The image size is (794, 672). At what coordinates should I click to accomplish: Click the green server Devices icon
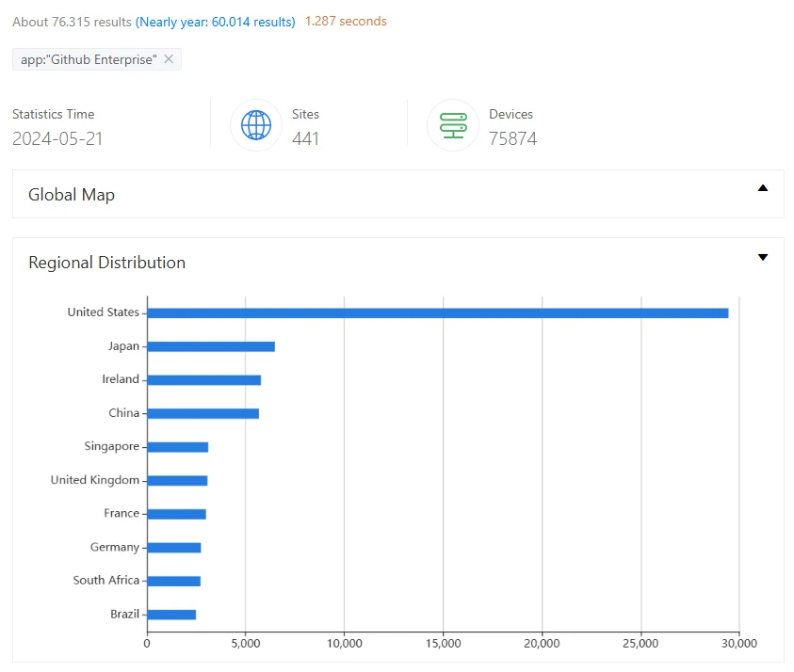[453, 125]
